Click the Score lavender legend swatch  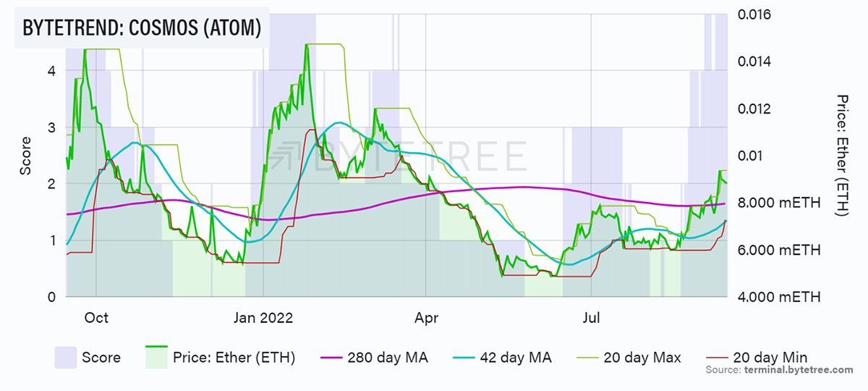[x=65, y=357]
